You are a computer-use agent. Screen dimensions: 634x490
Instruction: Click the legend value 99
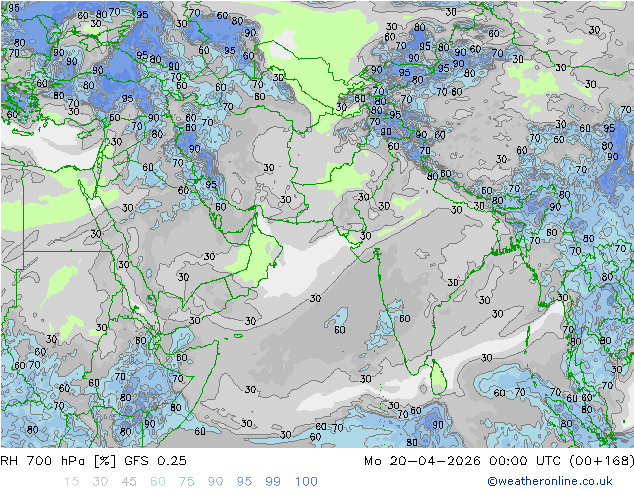click(x=273, y=481)
